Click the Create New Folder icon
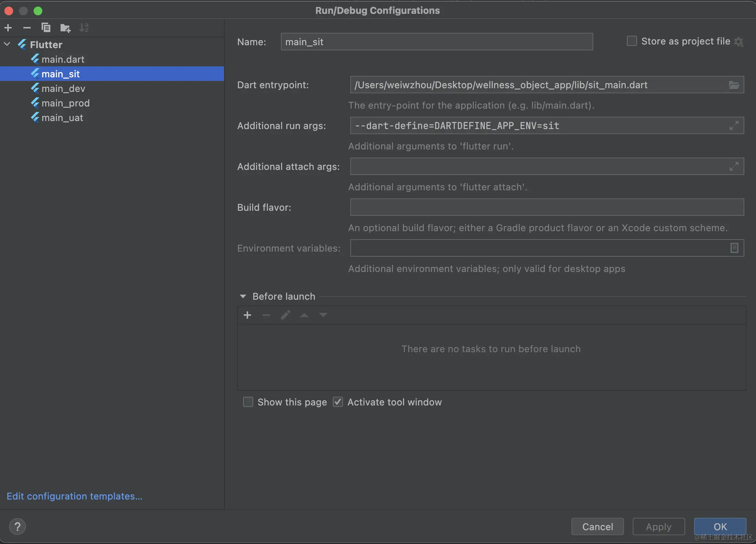The height and width of the screenshot is (544, 756). pyautogui.click(x=65, y=28)
